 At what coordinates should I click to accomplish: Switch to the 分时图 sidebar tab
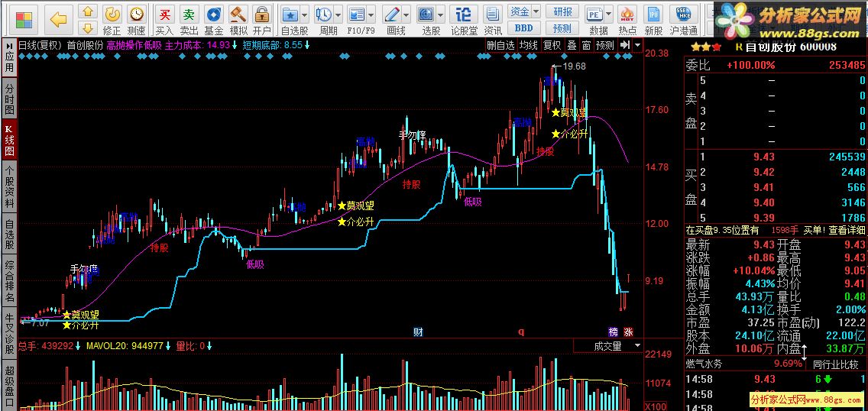[9, 99]
